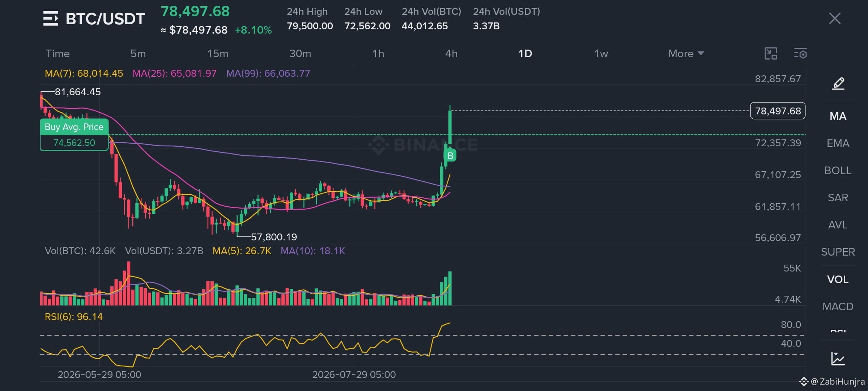Image resolution: width=868 pixels, height=391 pixels.
Task: Click the BTC/USDT pair title
Action: click(x=105, y=19)
